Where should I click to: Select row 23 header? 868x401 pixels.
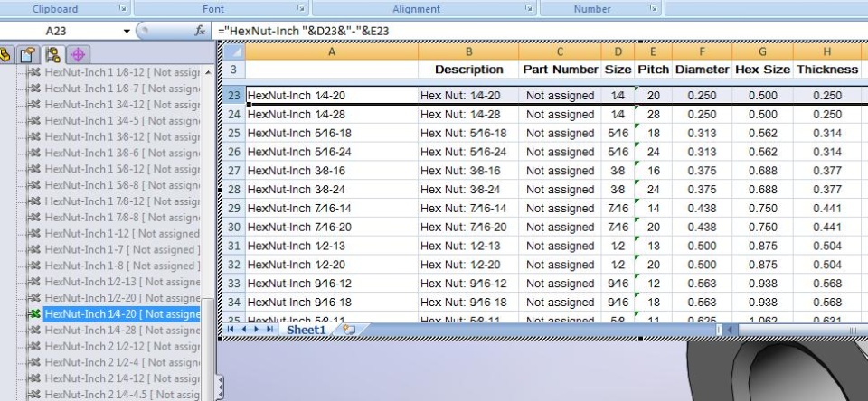tap(234, 95)
